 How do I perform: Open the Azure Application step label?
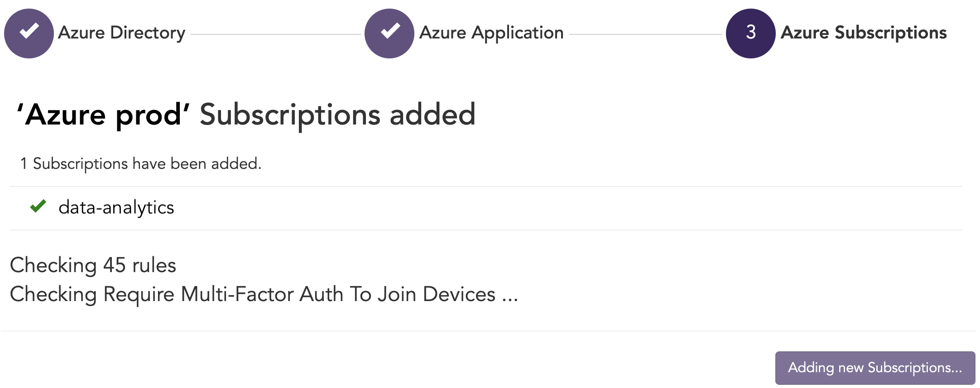tap(491, 33)
